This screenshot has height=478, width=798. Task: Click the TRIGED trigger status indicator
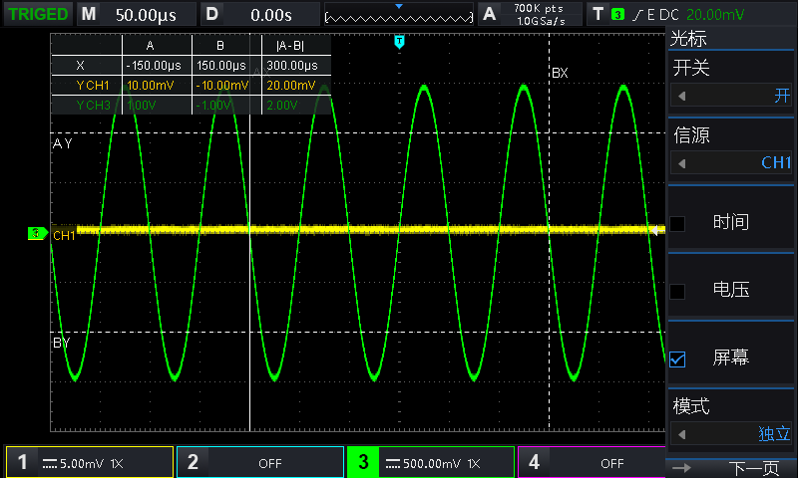tap(38, 14)
